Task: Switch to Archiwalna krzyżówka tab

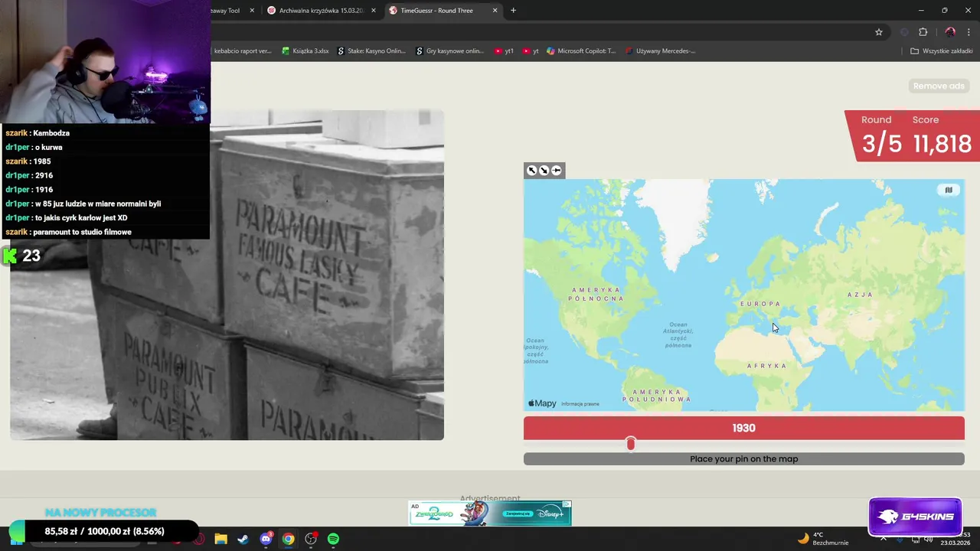Action: point(320,11)
